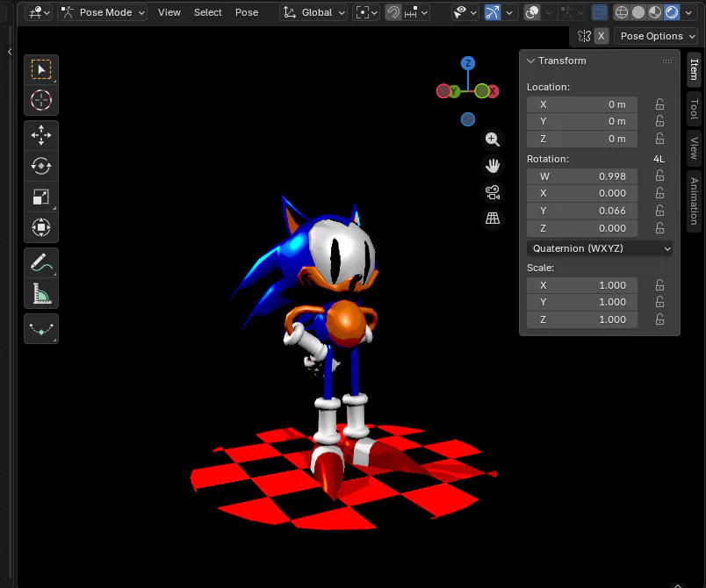706x588 pixels.
Task: Activate the Scale tool
Action: tap(41, 197)
